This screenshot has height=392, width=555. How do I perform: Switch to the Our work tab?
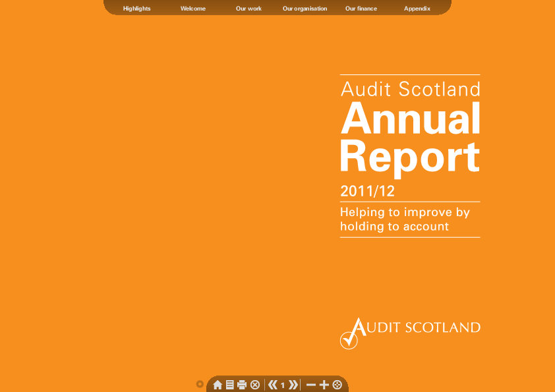(248, 9)
